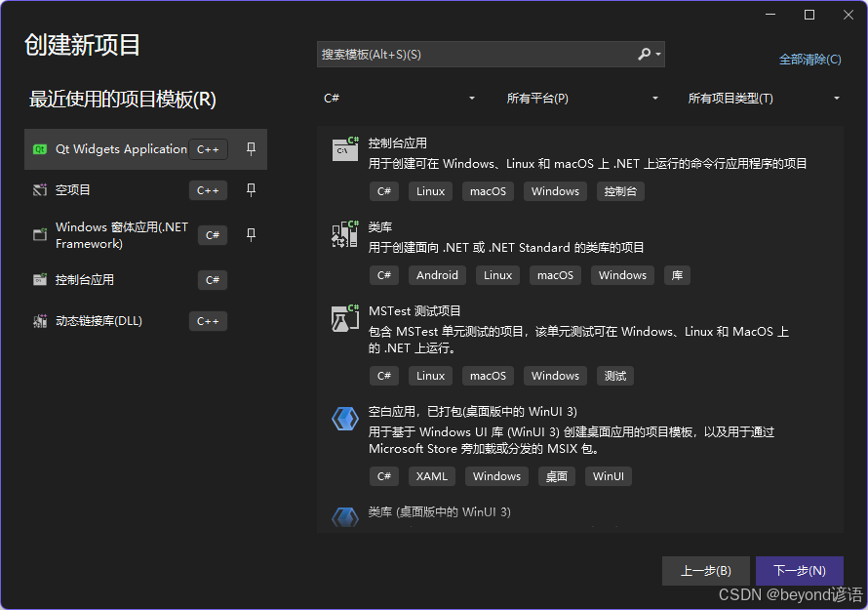Click the 动态链接库(DLL) template icon
This screenshot has width=868, height=610.
click(x=40, y=321)
